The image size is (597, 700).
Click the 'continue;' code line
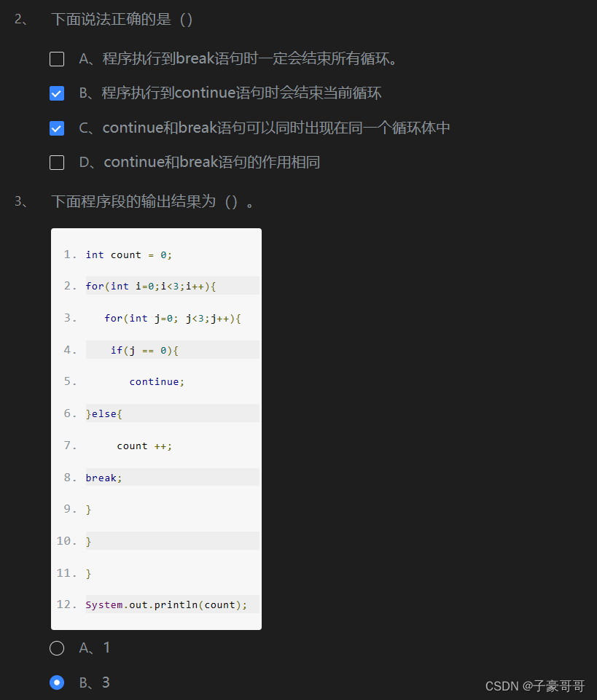click(x=157, y=382)
